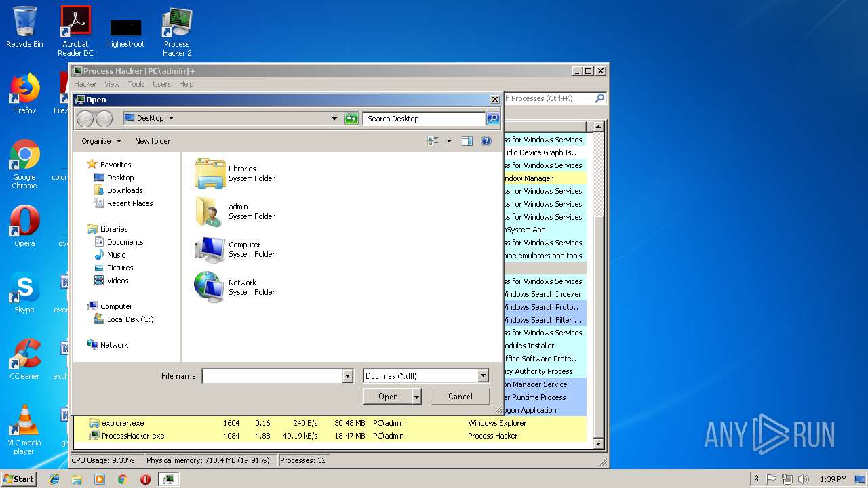
Task: Open the Hacker menu in Process Hacker
Action: (85, 84)
